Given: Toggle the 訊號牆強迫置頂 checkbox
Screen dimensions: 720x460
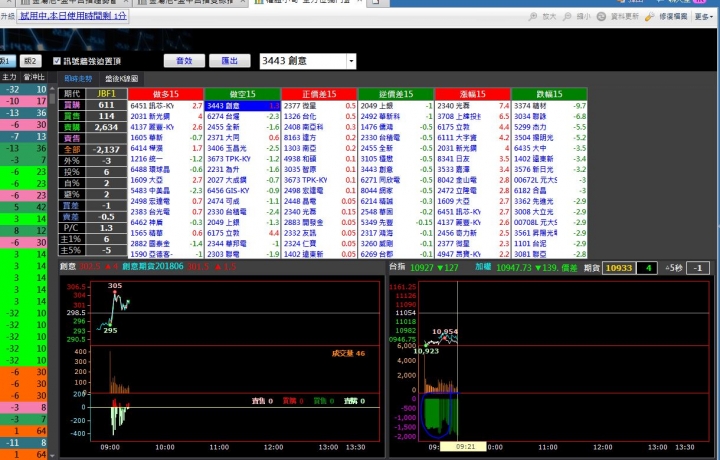Looking at the screenshot, I should (x=57, y=61).
